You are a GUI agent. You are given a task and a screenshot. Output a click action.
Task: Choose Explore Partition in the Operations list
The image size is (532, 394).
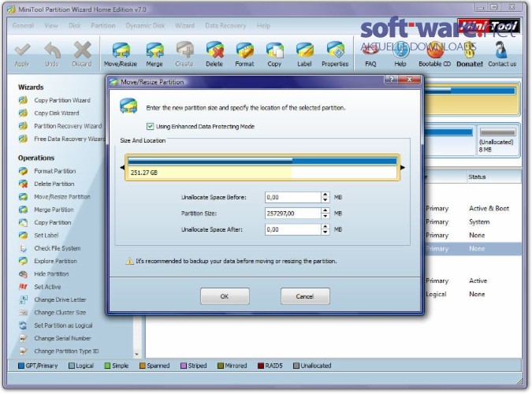[x=48, y=262]
